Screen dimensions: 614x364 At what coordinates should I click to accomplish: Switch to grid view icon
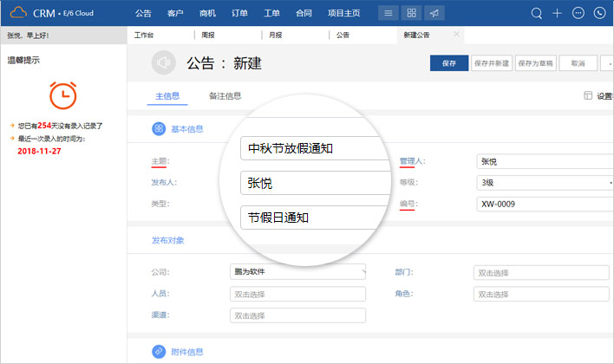coord(412,13)
